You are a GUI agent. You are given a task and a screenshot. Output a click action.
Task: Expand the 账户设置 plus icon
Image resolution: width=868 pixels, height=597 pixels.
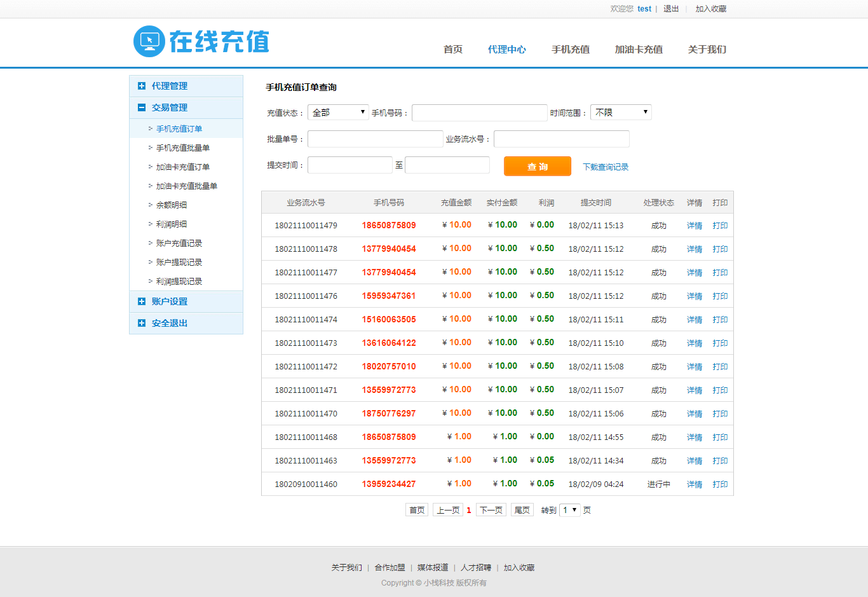[x=142, y=301]
